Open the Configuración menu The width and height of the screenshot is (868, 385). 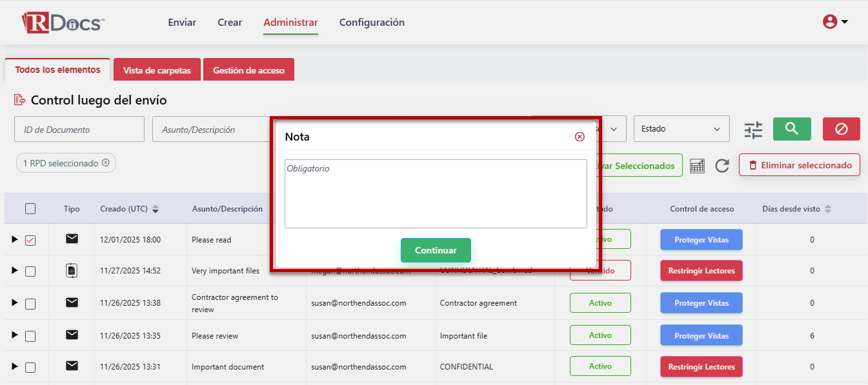click(372, 23)
